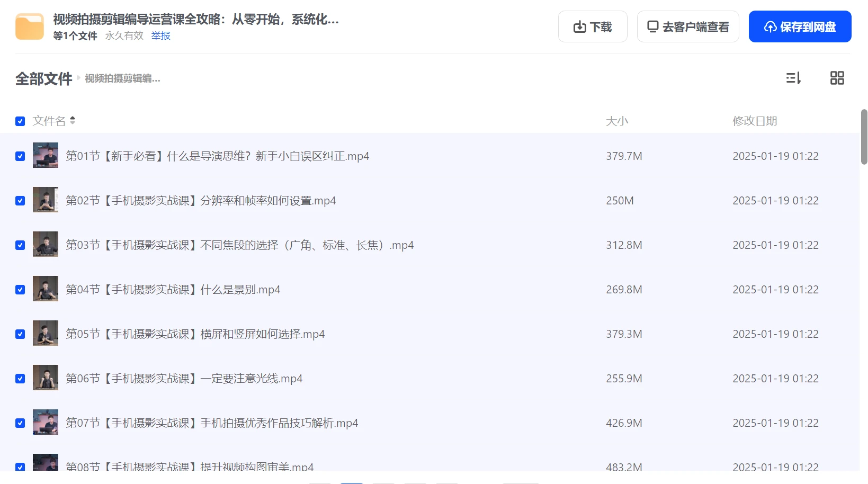The image size is (868, 484).
Task: Uncheck the checkbox for 第01节 video
Action: [20, 156]
